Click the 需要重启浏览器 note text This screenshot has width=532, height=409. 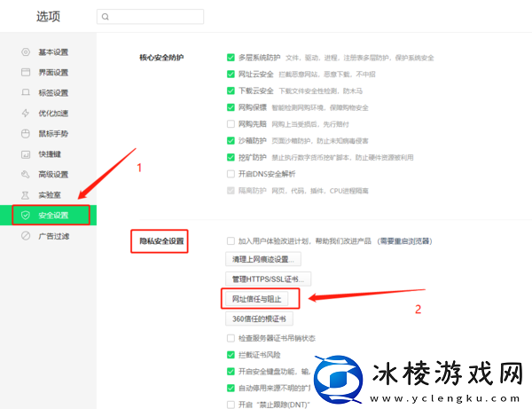(x=404, y=241)
